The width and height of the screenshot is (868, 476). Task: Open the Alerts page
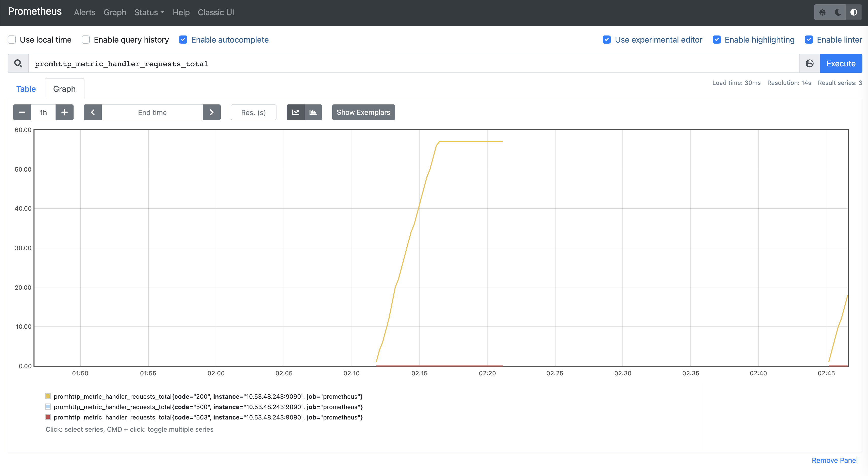tap(84, 12)
